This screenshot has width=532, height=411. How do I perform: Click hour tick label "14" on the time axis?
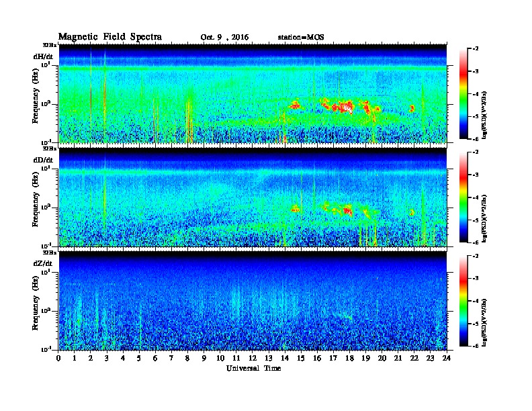(x=285, y=358)
